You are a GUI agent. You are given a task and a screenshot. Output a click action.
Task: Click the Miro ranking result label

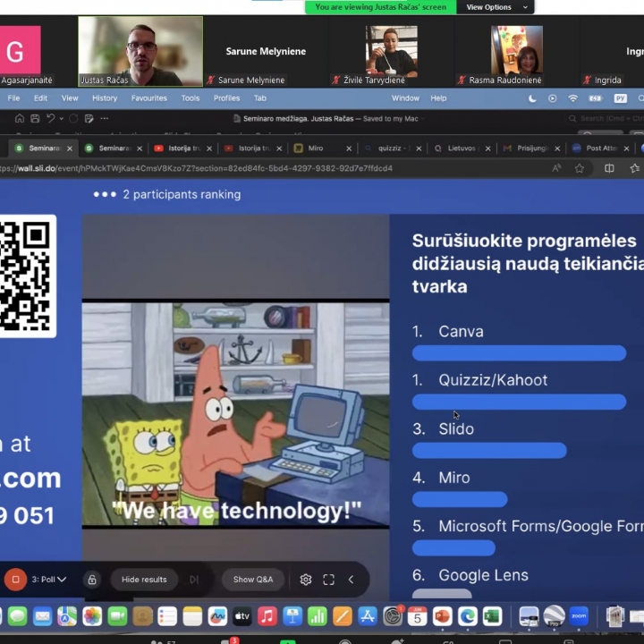pos(454,478)
